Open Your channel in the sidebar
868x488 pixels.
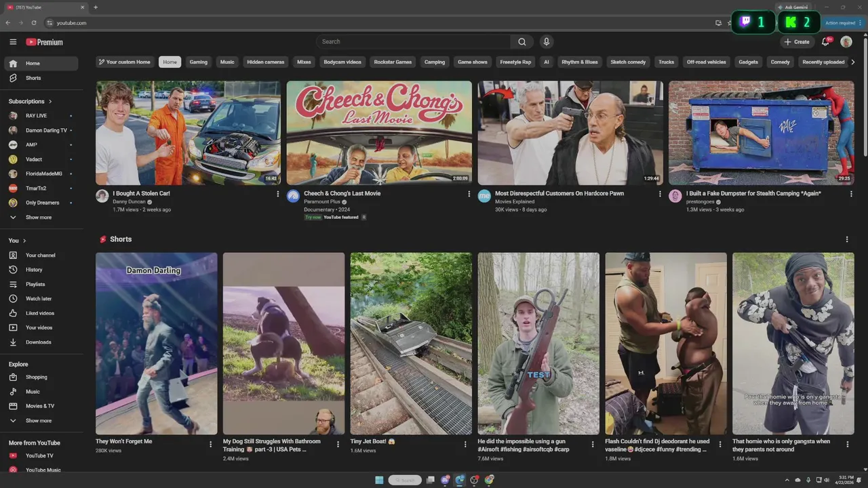coord(42,256)
